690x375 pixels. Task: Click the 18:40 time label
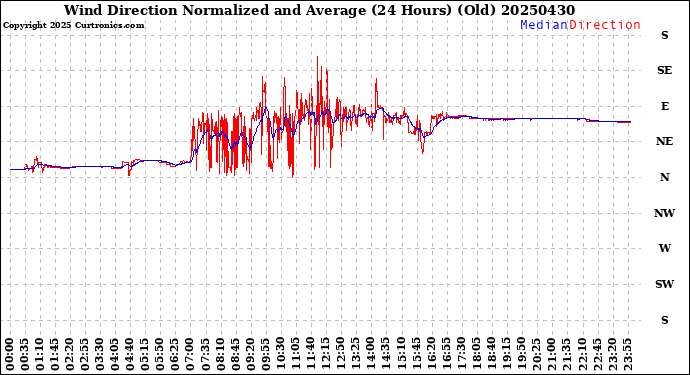(491, 354)
